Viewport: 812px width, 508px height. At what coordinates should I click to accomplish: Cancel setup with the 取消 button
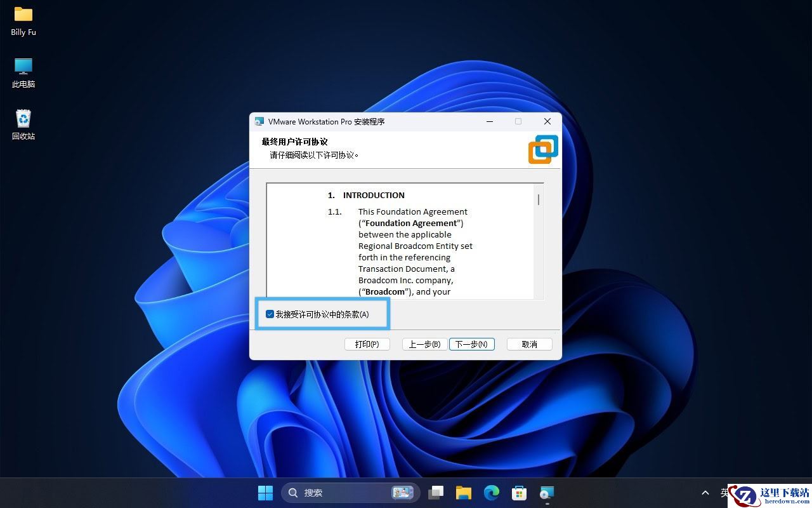pyautogui.click(x=529, y=344)
